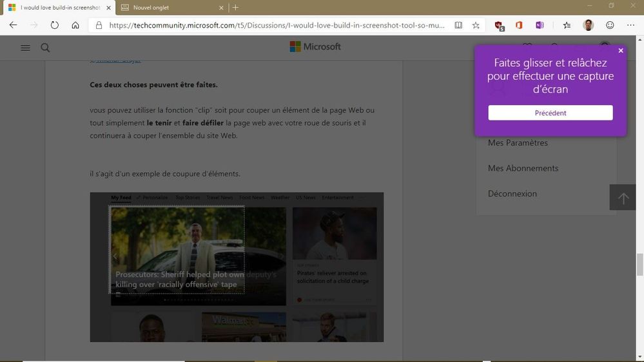
Task: Switch to the 'Nouvel onglet' tab
Action: pyautogui.click(x=171, y=7)
